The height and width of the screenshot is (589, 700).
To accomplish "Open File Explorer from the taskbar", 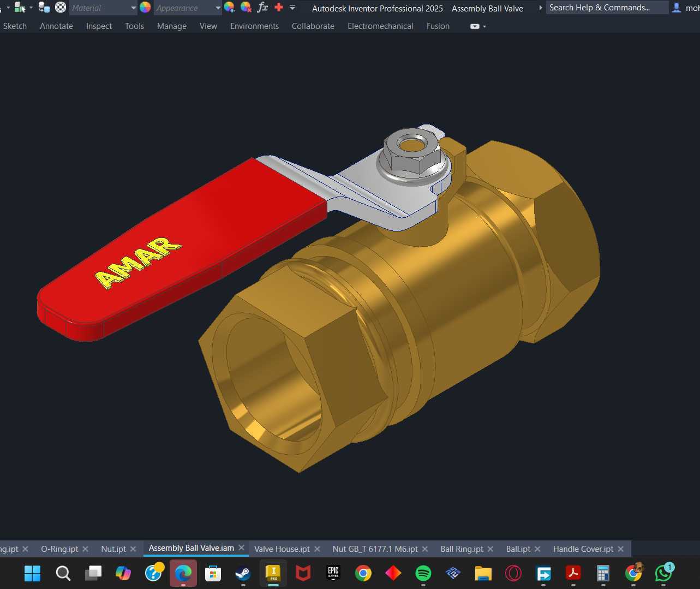I will pyautogui.click(x=483, y=573).
